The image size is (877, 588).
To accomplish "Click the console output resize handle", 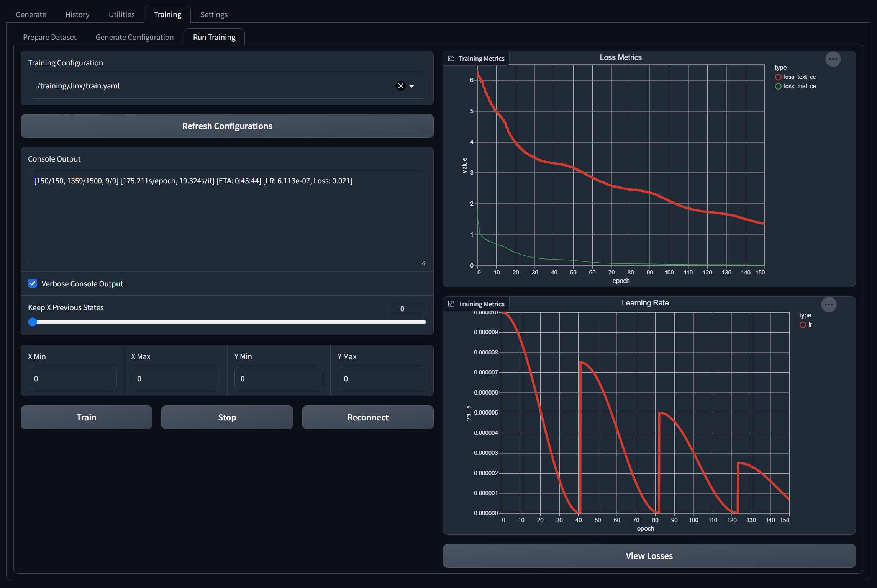I will (x=423, y=262).
